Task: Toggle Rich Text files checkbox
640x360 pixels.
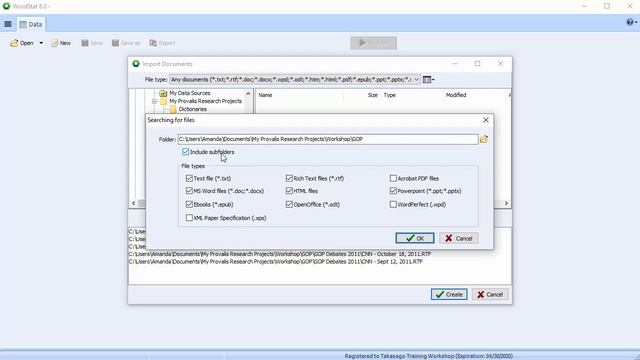Action: (289, 178)
